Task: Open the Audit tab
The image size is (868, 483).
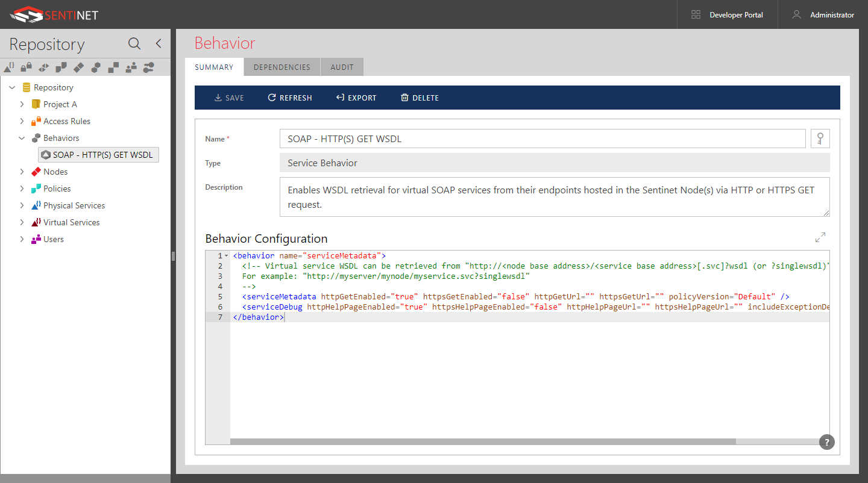Action: tap(342, 67)
